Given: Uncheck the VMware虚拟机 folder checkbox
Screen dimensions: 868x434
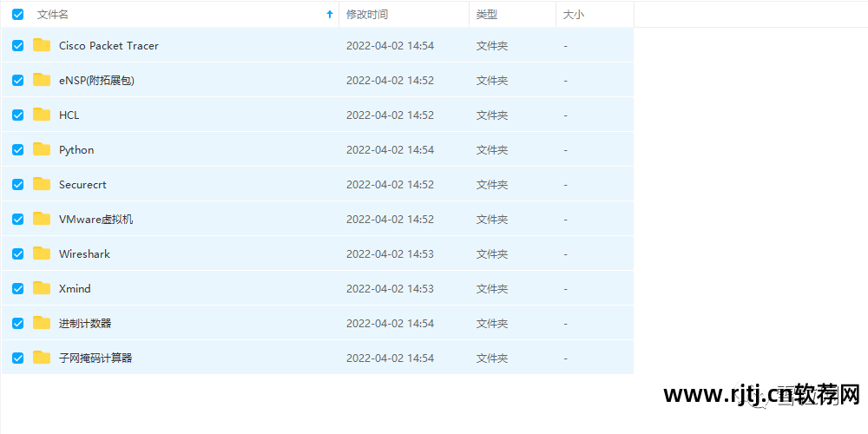Looking at the screenshot, I should (x=17, y=220).
